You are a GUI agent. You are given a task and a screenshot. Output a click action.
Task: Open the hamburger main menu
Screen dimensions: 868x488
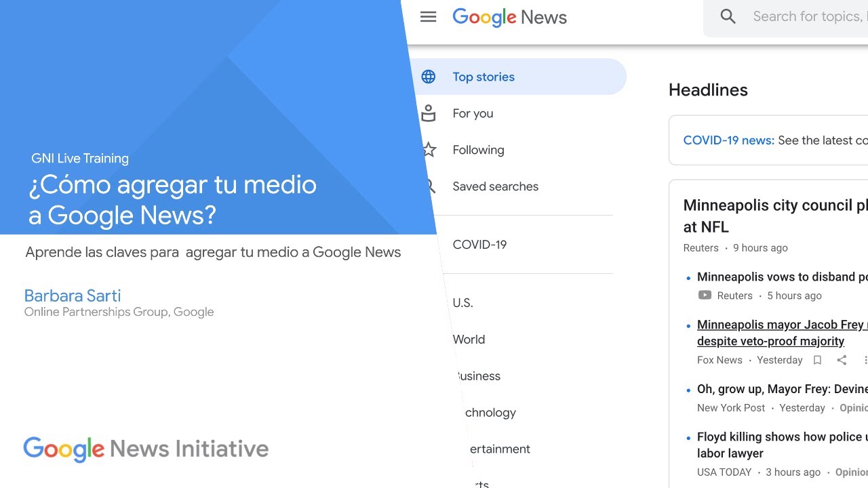pyautogui.click(x=428, y=17)
